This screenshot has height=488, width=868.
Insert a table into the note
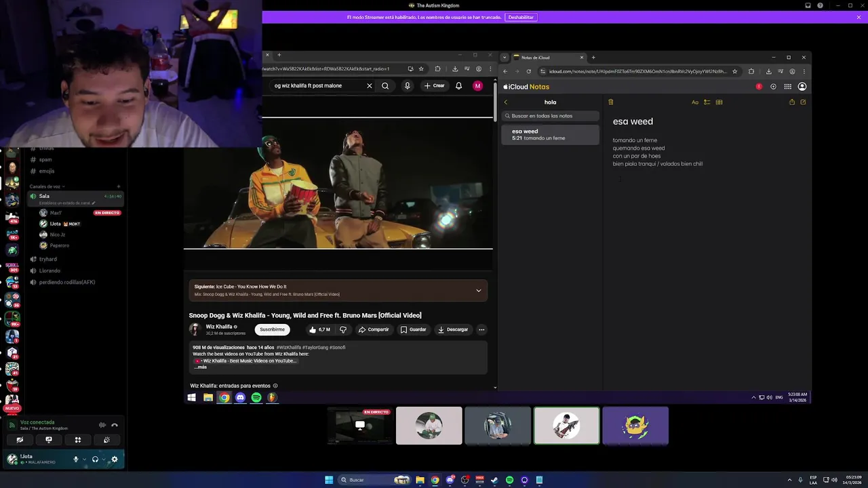(x=719, y=102)
